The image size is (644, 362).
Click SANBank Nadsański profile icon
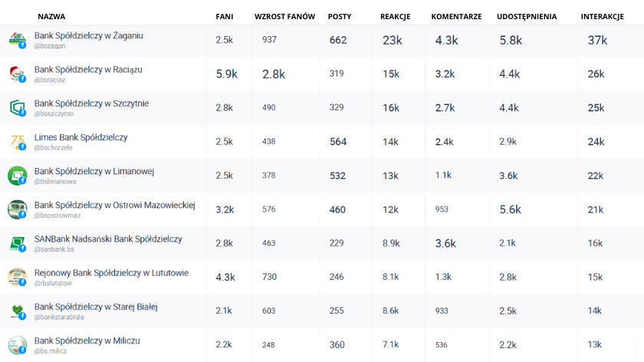click(17, 243)
